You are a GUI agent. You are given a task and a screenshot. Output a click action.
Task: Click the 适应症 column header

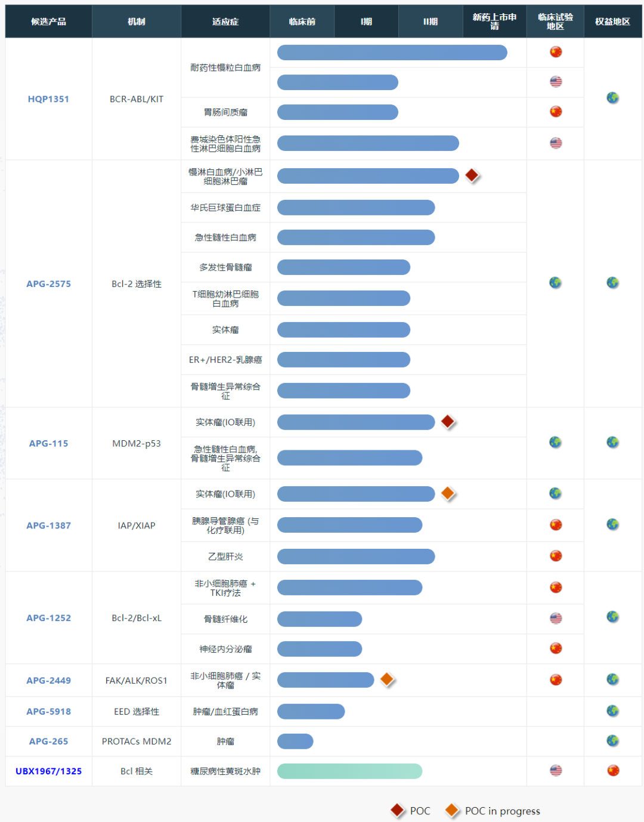click(x=225, y=21)
